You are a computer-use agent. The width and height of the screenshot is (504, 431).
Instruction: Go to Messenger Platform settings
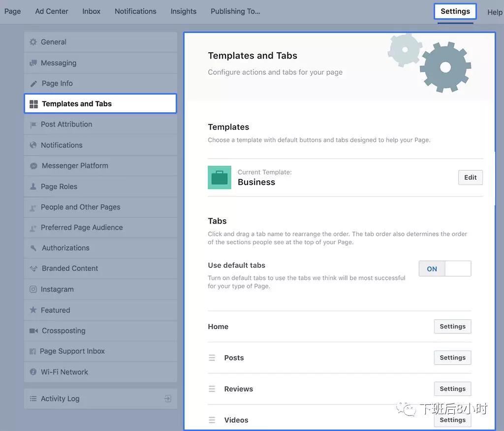[75, 166]
